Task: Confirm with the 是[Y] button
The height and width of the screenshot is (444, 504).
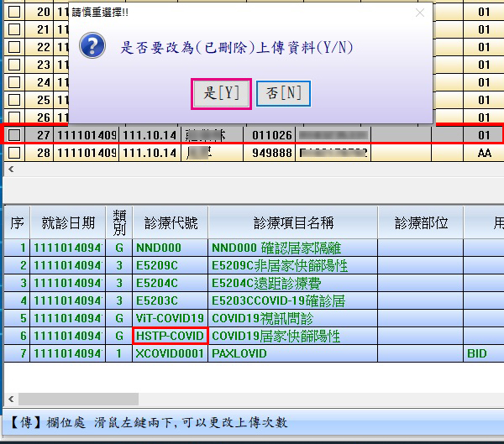Action: click(222, 94)
